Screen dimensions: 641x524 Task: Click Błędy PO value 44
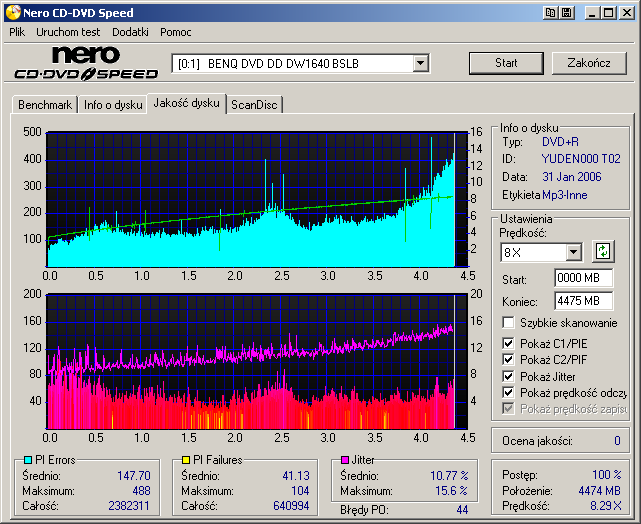[462, 510]
